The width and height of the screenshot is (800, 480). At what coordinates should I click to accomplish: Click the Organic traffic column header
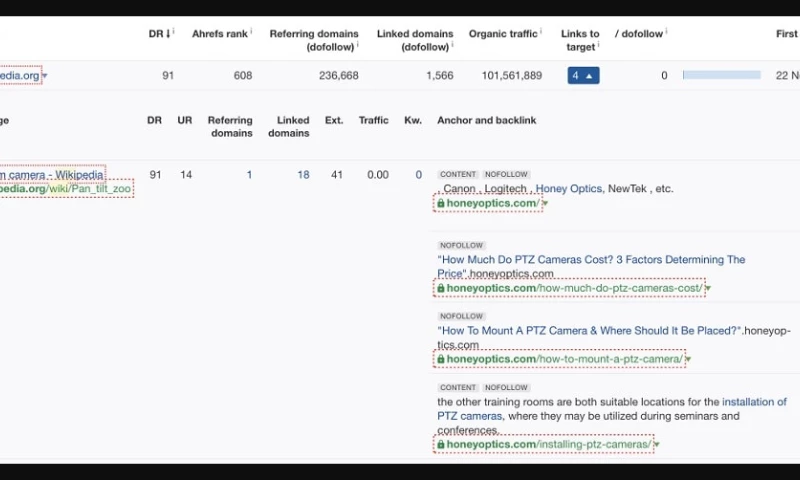click(503, 34)
